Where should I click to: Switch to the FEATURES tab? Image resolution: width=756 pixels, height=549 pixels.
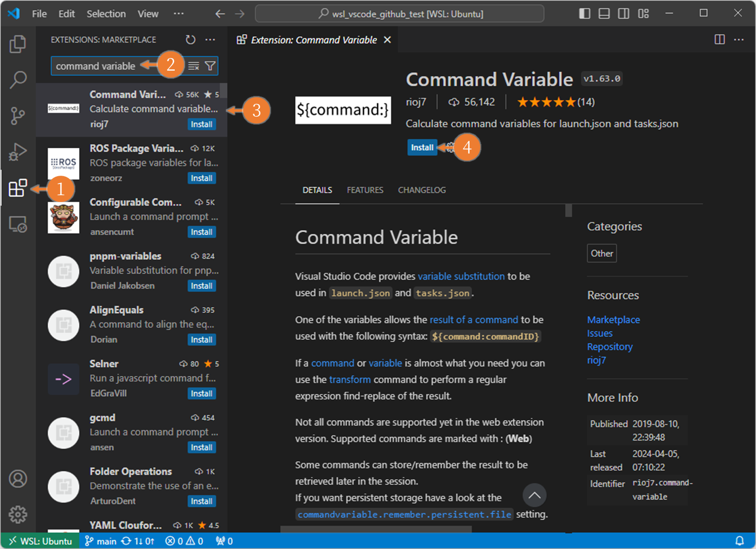coord(365,190)
